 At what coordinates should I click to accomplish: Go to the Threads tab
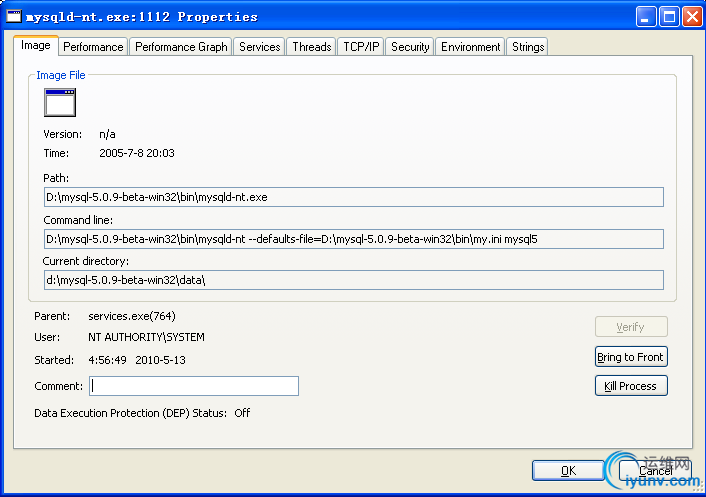click(312, 47)
